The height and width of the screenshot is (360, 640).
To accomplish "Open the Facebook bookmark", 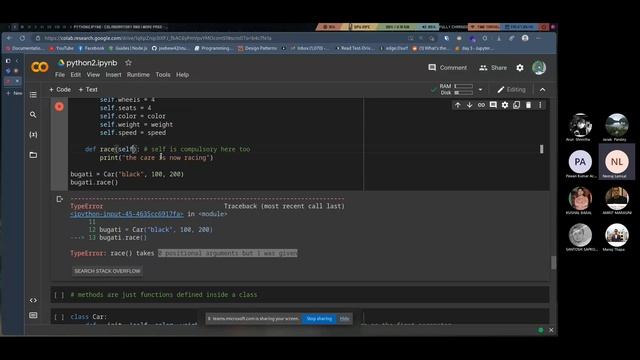I will tap(91, 48).
